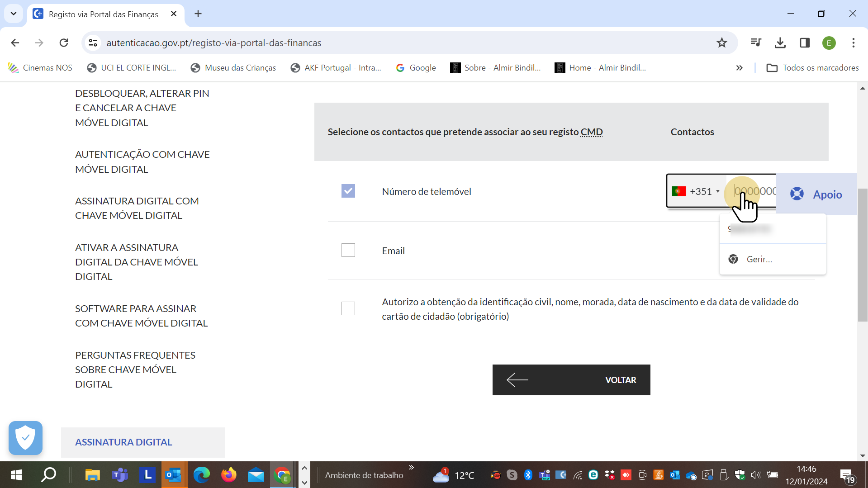868x488 pixels.
Task: Open Chrome three-dot menu
Action: click(853, 43)
